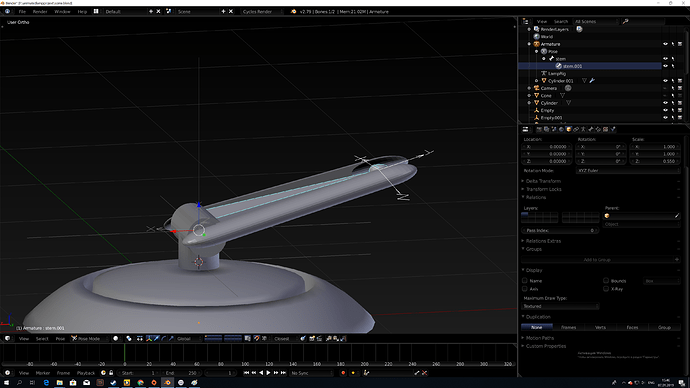Viewport: 690px width, 388px height.
Task: Open the Windows Start menu
Action: coord(6,383)
